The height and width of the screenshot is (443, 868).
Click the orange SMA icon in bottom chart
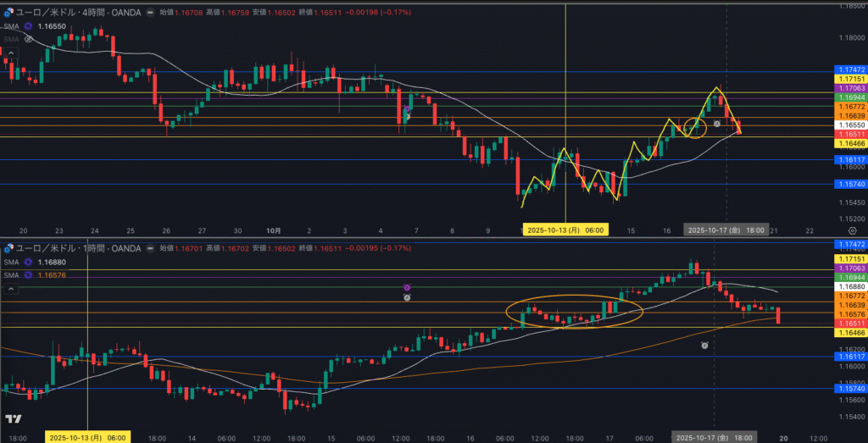click(x=27, y=274)
